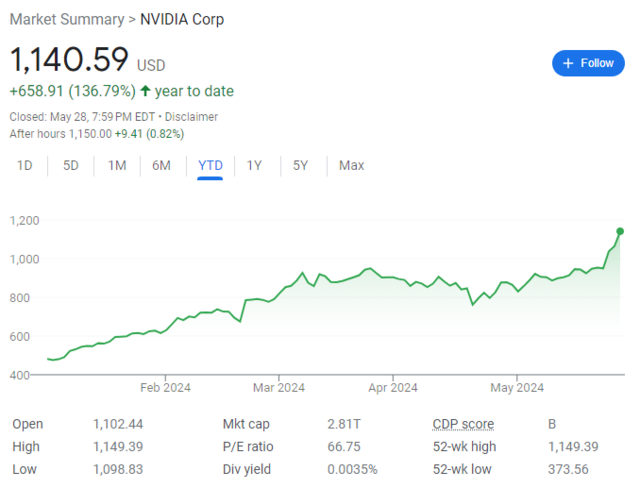Select the 5D time range tab

[x=71, y=166]
